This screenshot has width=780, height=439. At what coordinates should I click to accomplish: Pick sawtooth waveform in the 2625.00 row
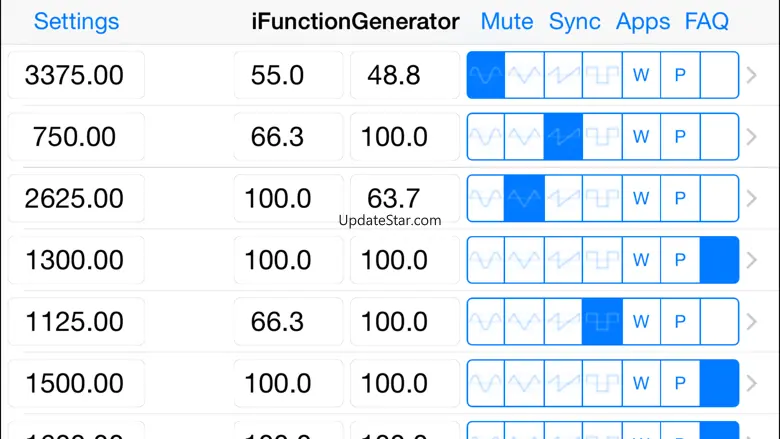point(563,199)
